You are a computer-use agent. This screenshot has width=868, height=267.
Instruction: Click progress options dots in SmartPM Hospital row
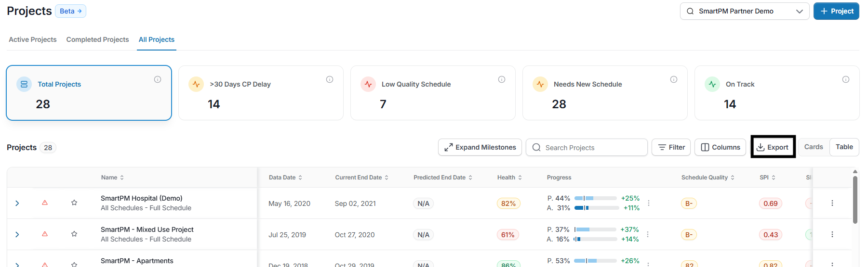[x=649, y=203]
